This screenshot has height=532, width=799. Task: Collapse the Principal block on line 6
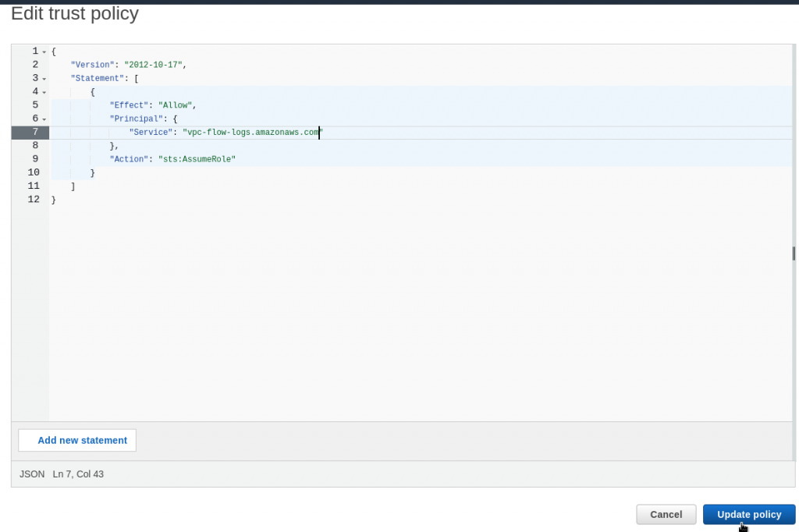44,118
